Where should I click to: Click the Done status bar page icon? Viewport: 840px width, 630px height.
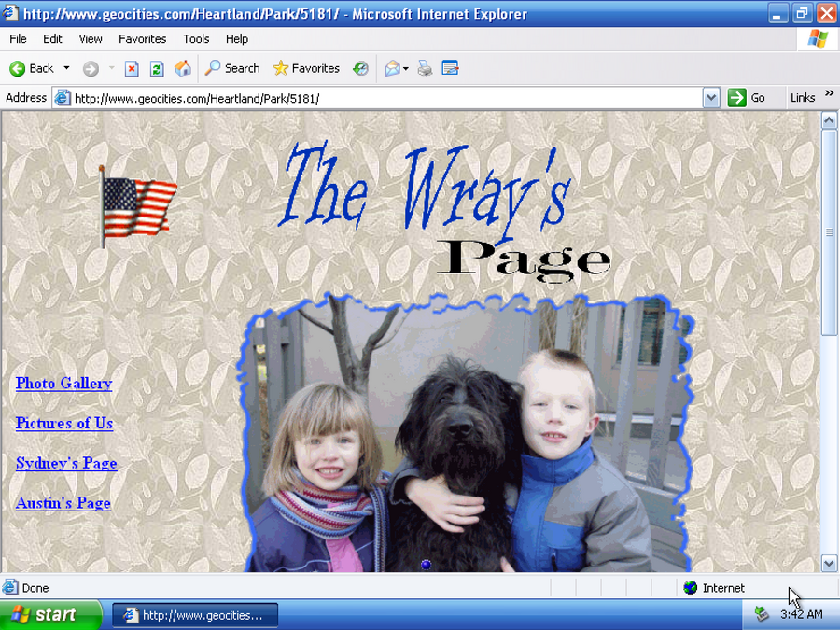point(10,588)
